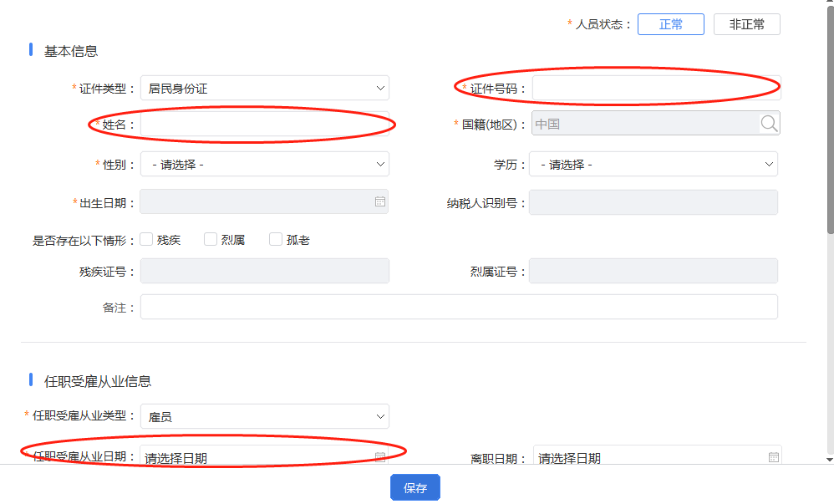Set personnel status to 正常
834x504 pixels.
tap(671, 24)
